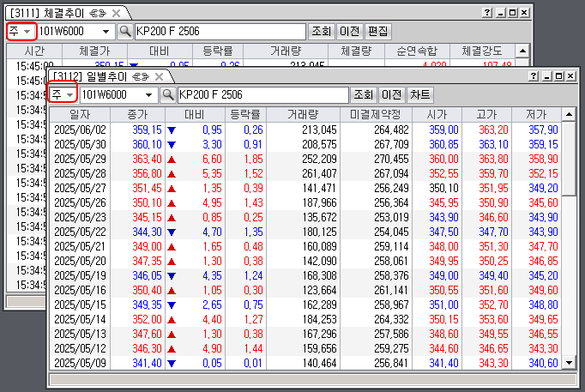Click the link icon on the 체결추이 tab
585x392 pixels.
click(x=100, y=13)
